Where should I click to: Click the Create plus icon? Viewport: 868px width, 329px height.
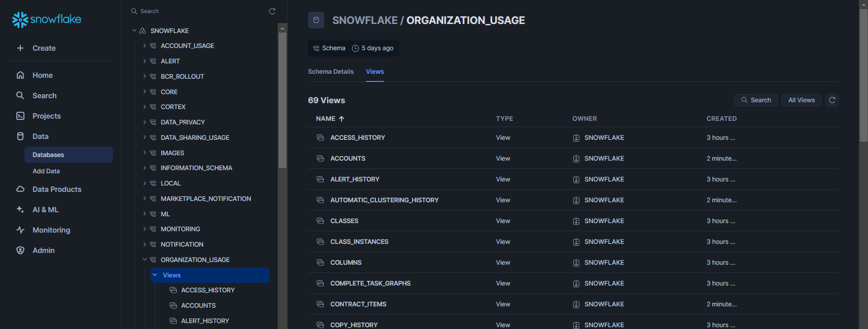pyautogui.click(x=20, y=48)
